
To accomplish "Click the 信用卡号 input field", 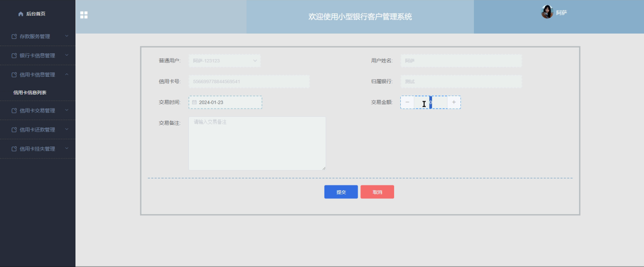I will point(249,82).
